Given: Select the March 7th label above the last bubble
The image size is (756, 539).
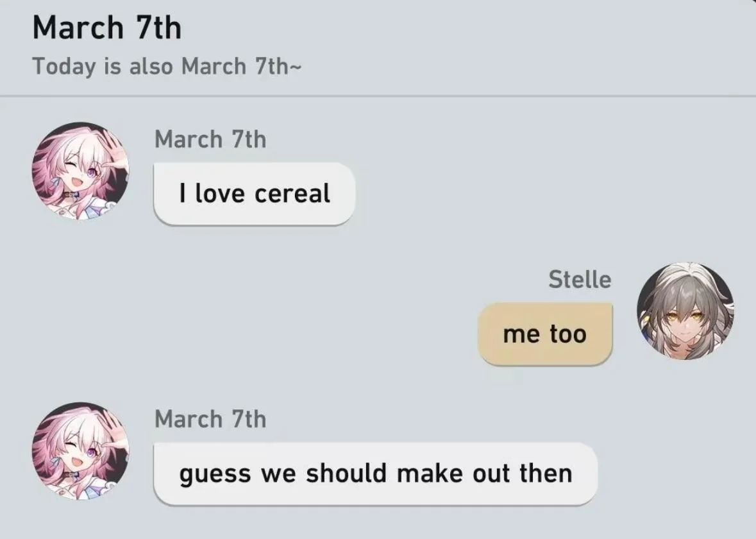Looking at the screenshot, I should [x=210, y=420].
